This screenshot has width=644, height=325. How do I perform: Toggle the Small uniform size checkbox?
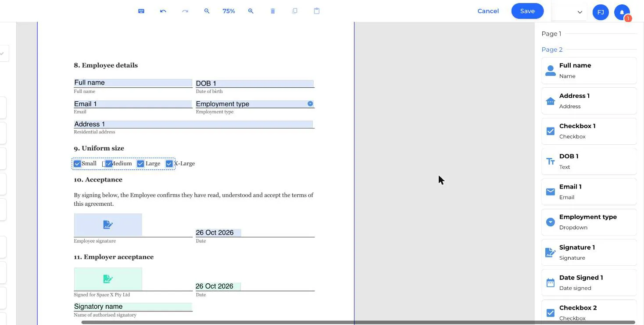tap(77, 164)
